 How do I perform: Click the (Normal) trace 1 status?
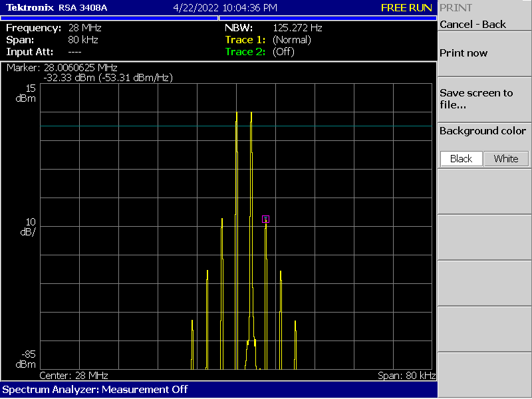(x=292, y=40)
